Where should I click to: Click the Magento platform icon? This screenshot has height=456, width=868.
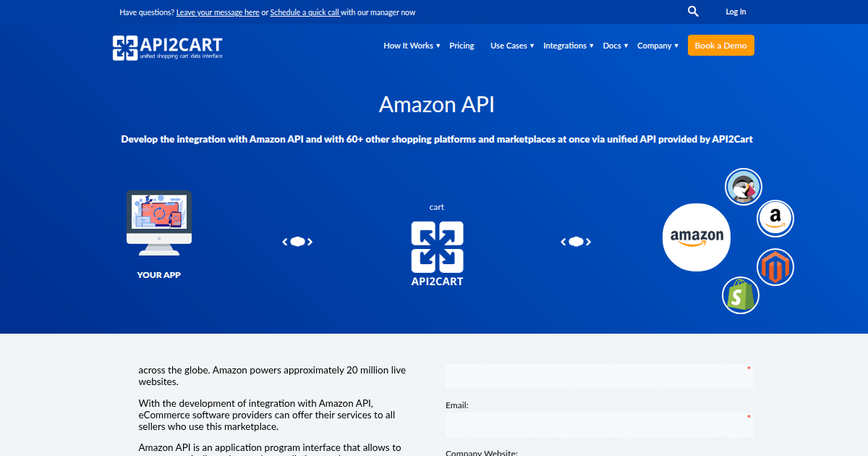(775, 266)
